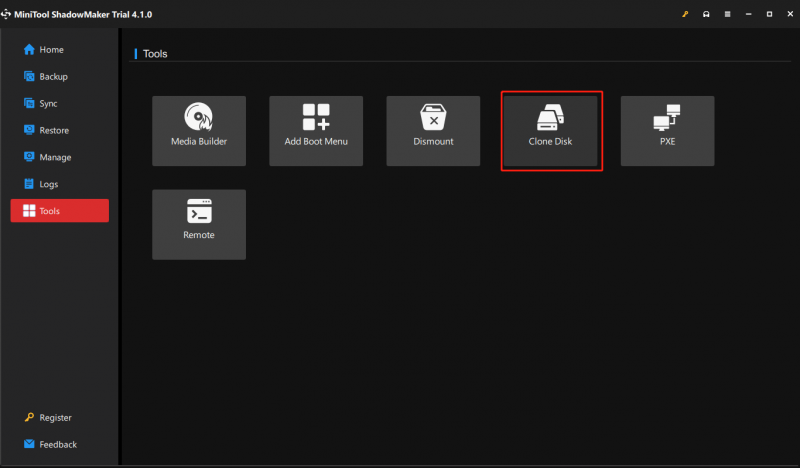This screenshot has width=800, height=468.
Task: Open the Manage section
Action: coord(47,157)
